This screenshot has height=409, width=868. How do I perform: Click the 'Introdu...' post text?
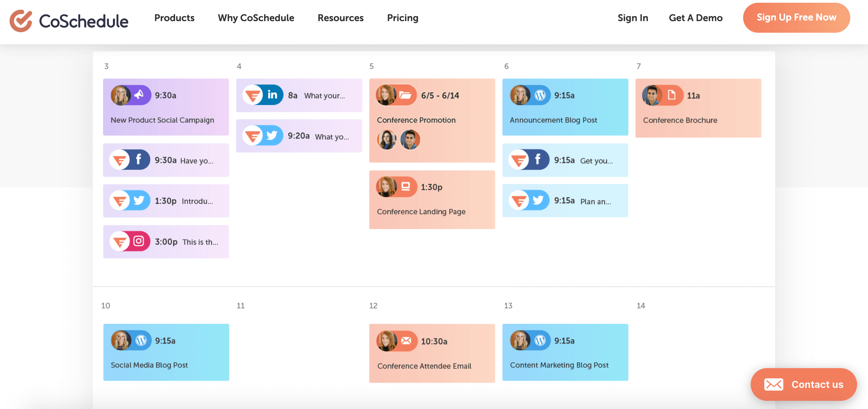coord(198,201)
